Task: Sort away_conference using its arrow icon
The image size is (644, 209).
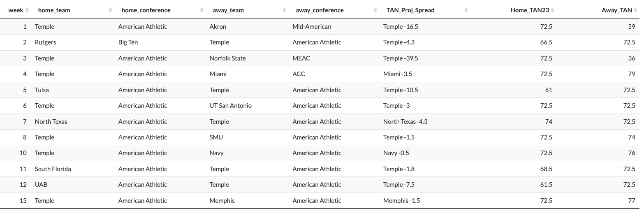Action: tap(375, 10)
